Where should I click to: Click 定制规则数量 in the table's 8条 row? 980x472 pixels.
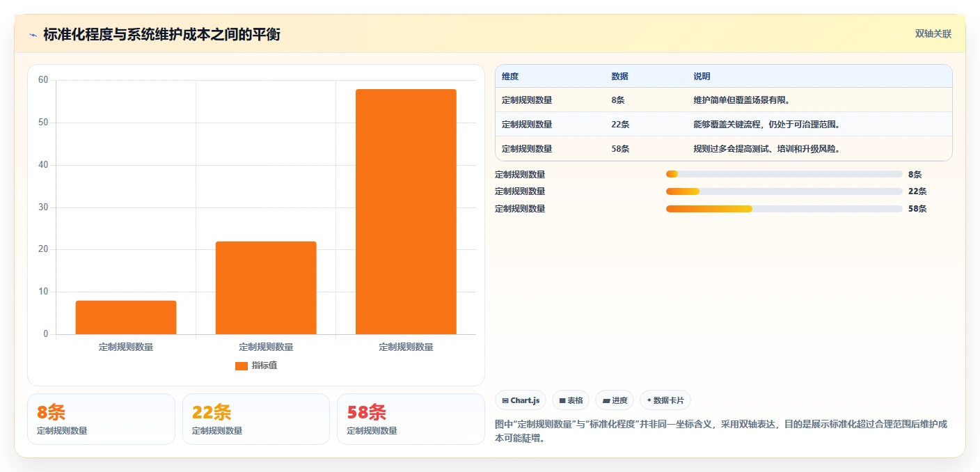527,100
